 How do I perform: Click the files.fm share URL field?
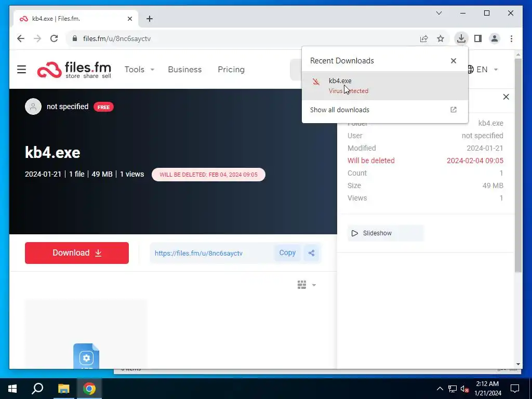coord(212,253)
